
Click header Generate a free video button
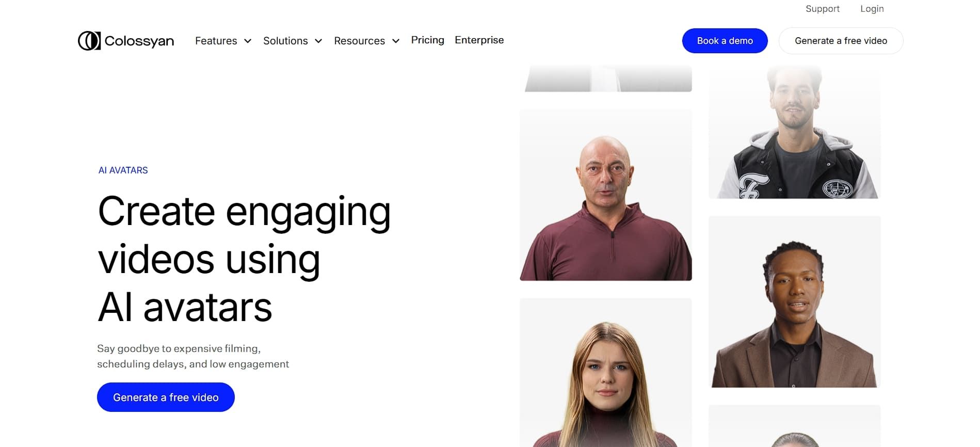(841, 41)
